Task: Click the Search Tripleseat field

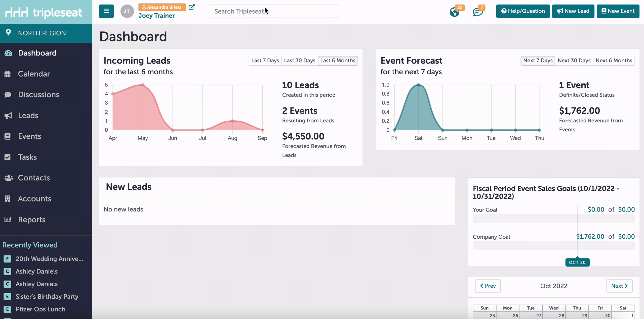Action: [274, 11]
